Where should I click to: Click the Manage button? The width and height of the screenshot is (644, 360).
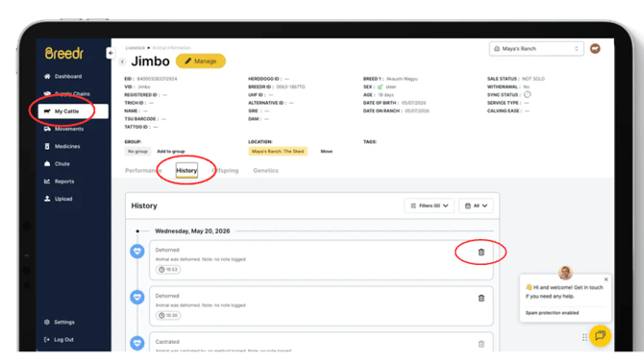click(x=201, y=61)
